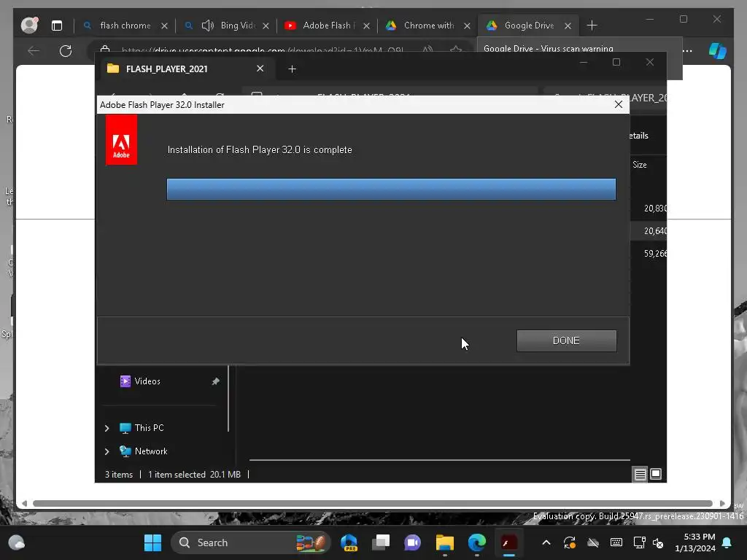
Task: Open the weather widget on taskbar
Action: click(x=17, y=542)
